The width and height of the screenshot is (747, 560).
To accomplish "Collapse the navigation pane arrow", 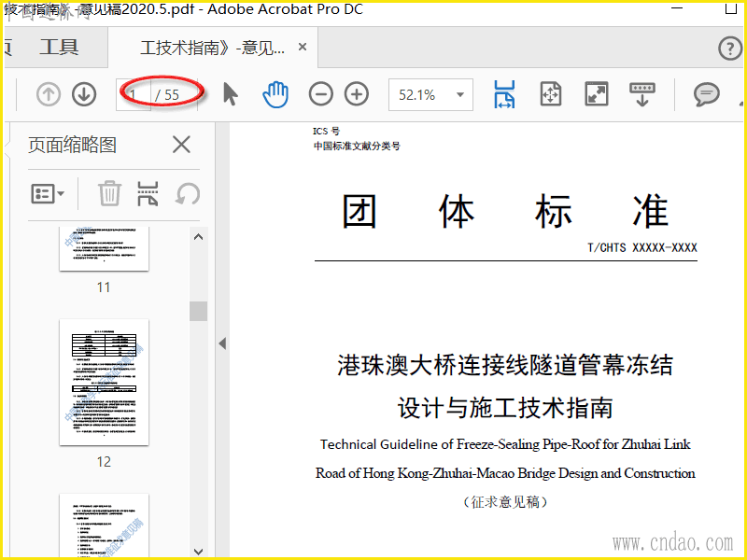I will (x=222, y=343).
